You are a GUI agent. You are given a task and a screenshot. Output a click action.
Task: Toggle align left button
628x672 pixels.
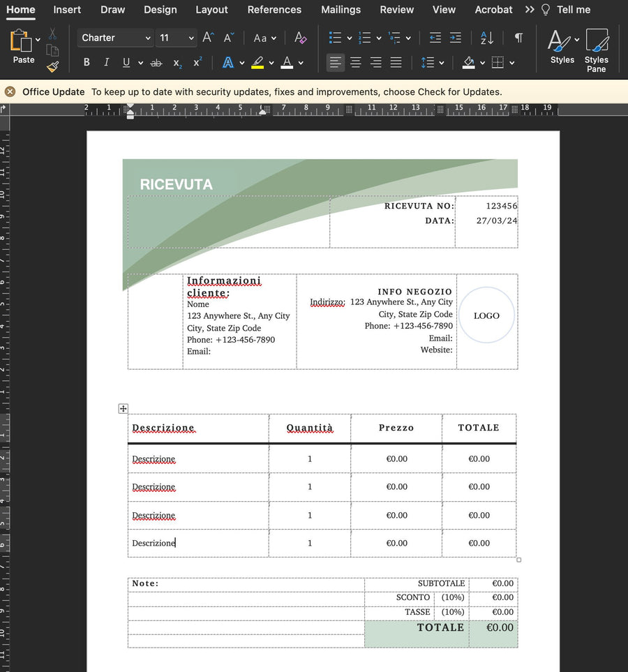coord(335,63)
